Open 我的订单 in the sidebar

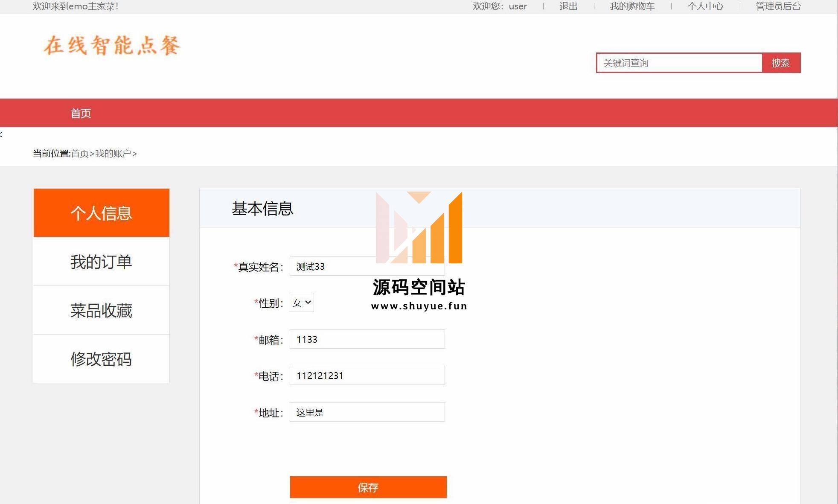pos(101,262)
